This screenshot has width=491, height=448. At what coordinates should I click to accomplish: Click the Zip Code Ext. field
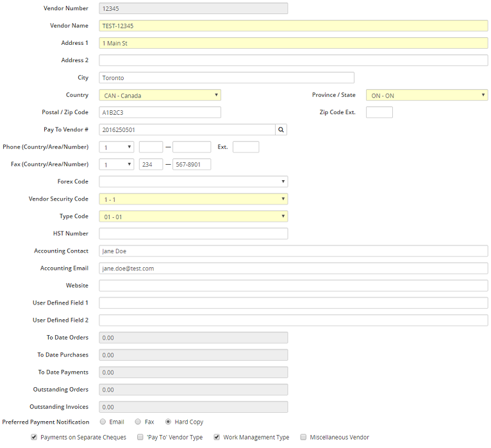(x=379, y=112)
